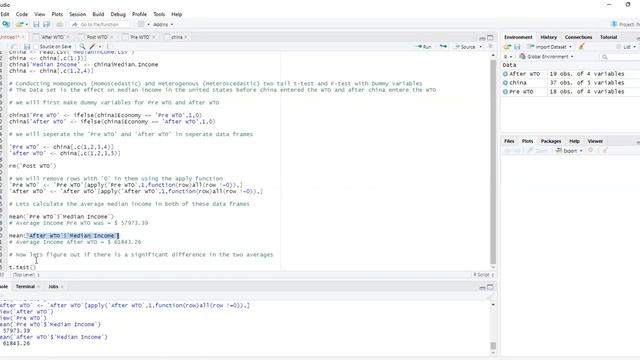Open the R language selector dropdown
This screenshot has width=640, height=360.
tap(508, 57)
